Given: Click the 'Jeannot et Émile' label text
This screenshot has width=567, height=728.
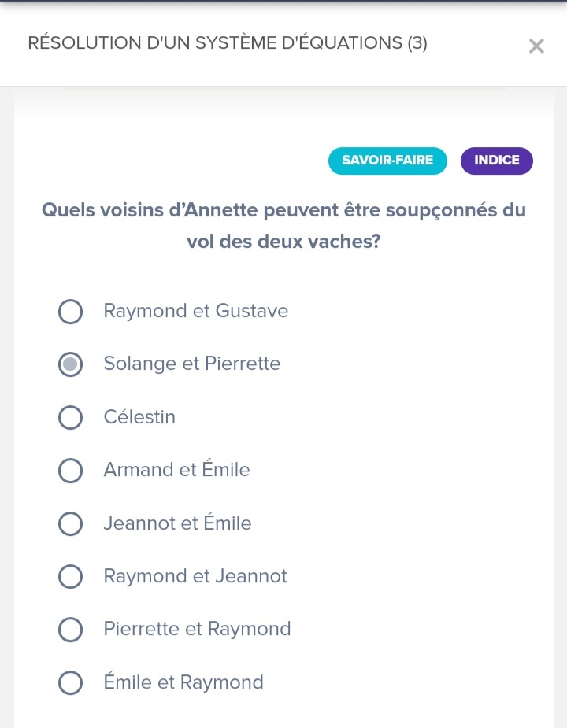Looking at the screenshot, I should pos(177,523).
